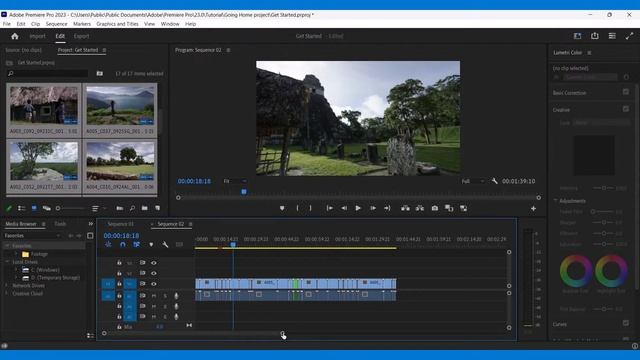Open the Sequence menu
This screenshot has height=360, width=640.
click(x=56, y=24)
